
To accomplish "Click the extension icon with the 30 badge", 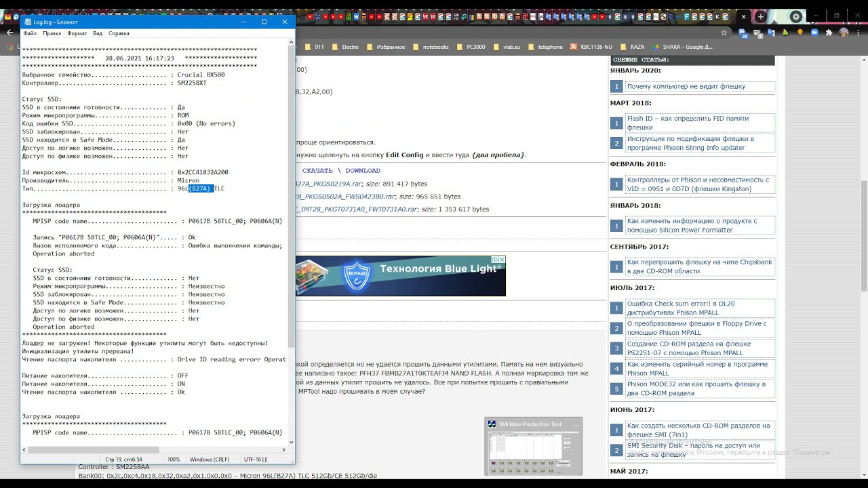I will (742, 33).
